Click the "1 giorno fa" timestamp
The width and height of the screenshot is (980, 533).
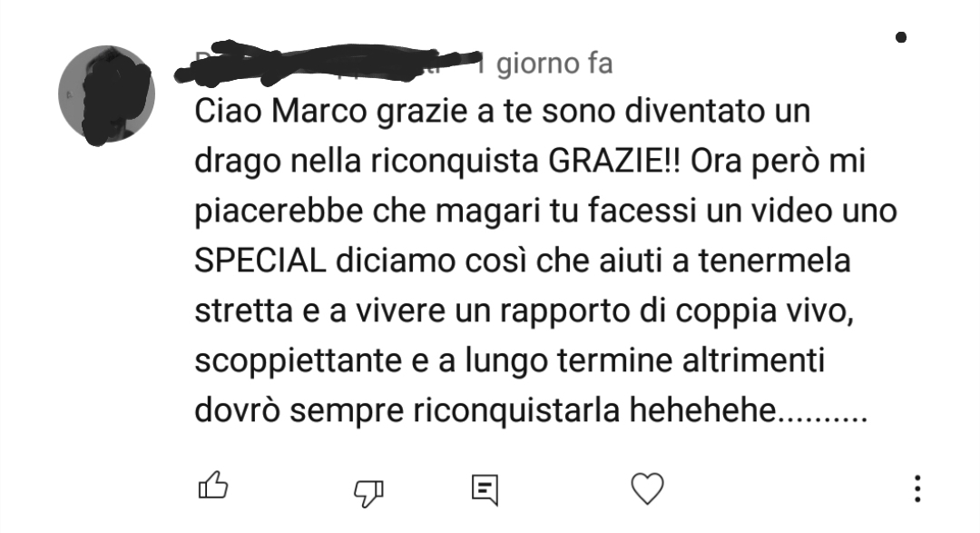(544, 64)
